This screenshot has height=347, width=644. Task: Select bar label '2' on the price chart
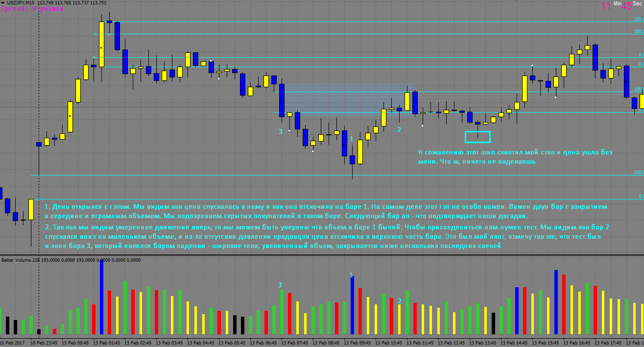[399, 129]
